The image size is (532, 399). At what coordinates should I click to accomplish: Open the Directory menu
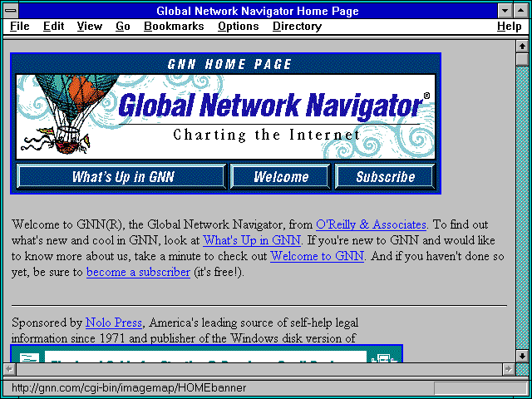298,27
